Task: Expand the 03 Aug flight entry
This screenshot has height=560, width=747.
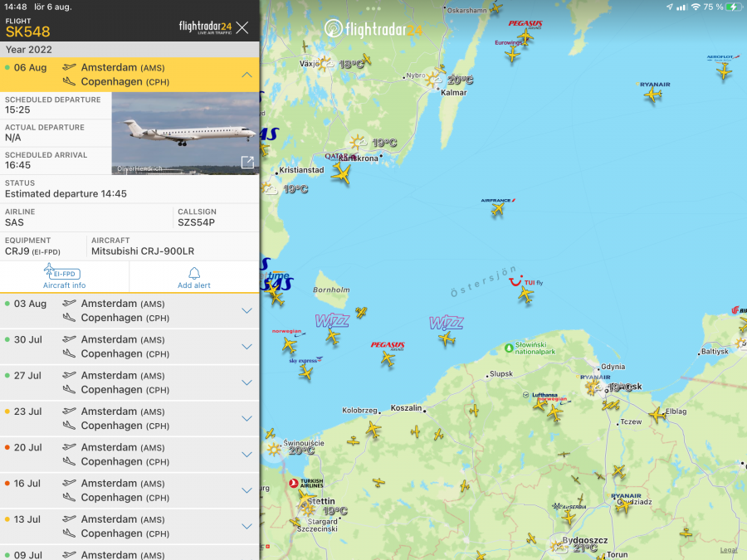Action: click(247, 311)
